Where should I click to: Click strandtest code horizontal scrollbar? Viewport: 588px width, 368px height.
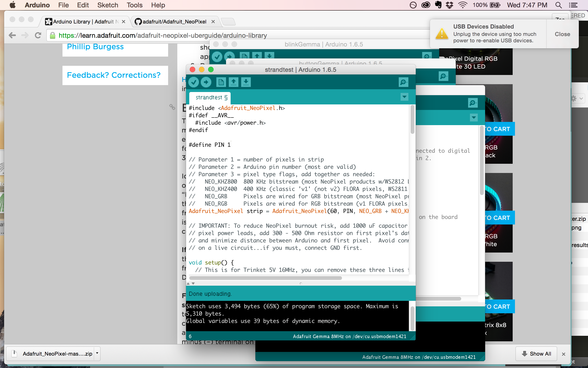tap(265, 278)
